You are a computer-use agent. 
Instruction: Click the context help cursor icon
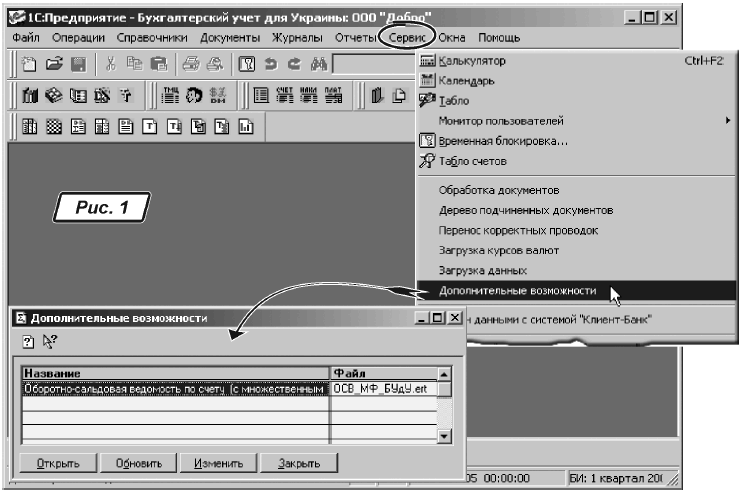(x=48, y=343)
